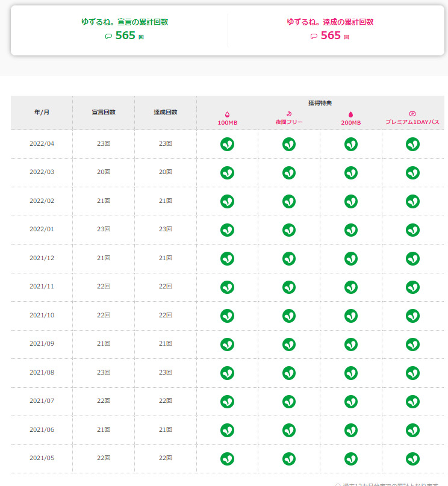Viewport: 448px width, 486px height.
Task: Click the green 宣言の累計回数 speech bubble icon
Action: 108,36
